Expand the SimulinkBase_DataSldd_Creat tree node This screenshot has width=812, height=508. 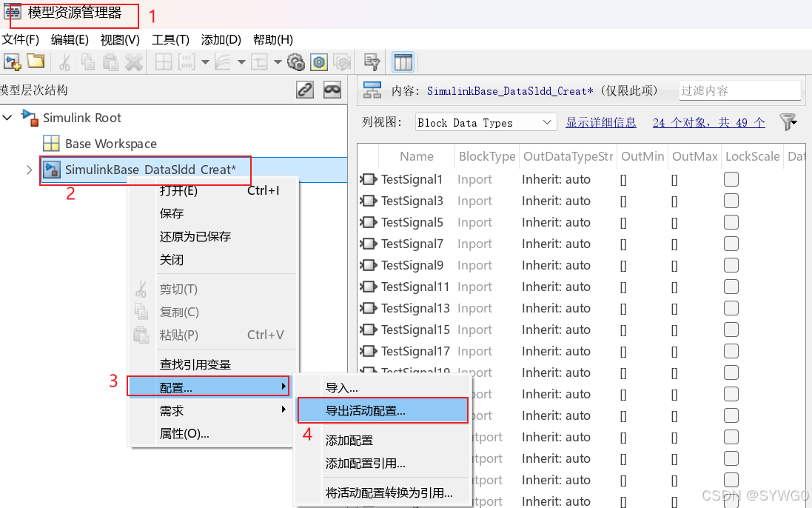pyautogui.click(x=30, y=170)
